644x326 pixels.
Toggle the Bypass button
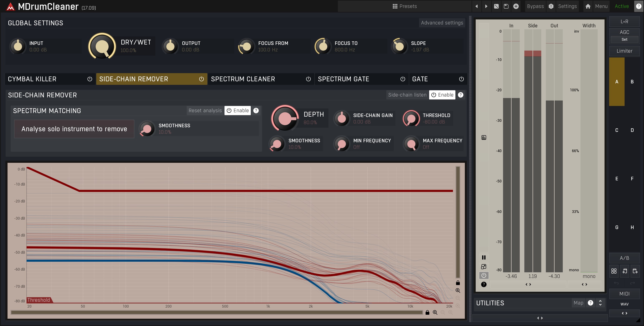click(x=535, y=6)
